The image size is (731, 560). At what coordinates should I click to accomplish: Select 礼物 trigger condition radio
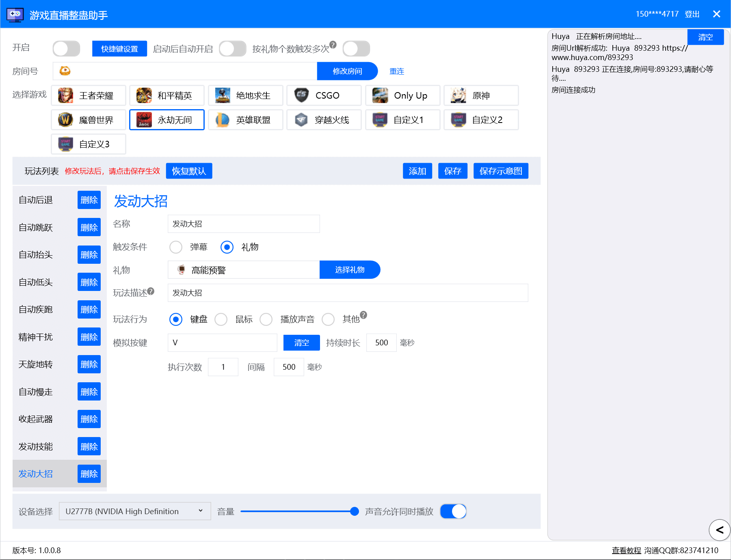(x=227, y=247)
